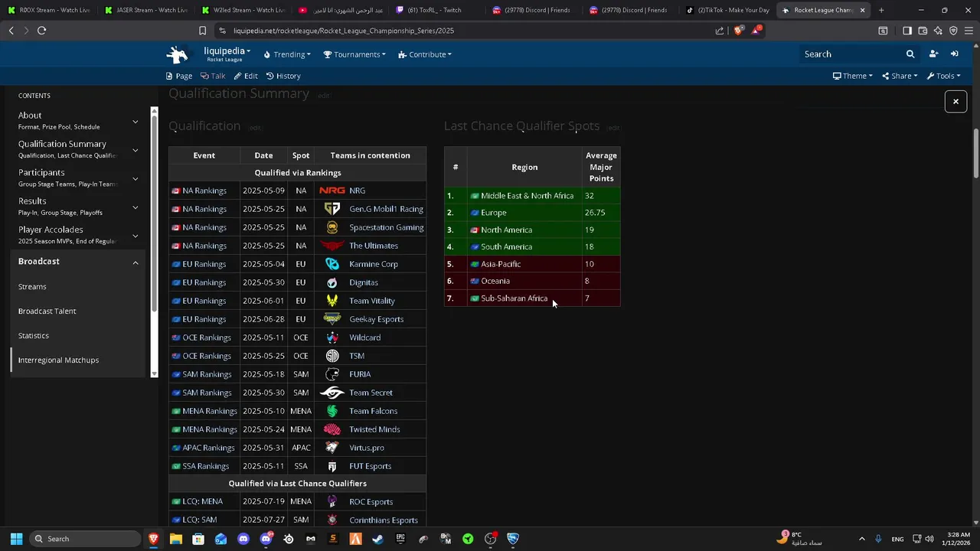Expand the About section chevron
The height and width of the screenshot is (551, 980).
(136, 122)
